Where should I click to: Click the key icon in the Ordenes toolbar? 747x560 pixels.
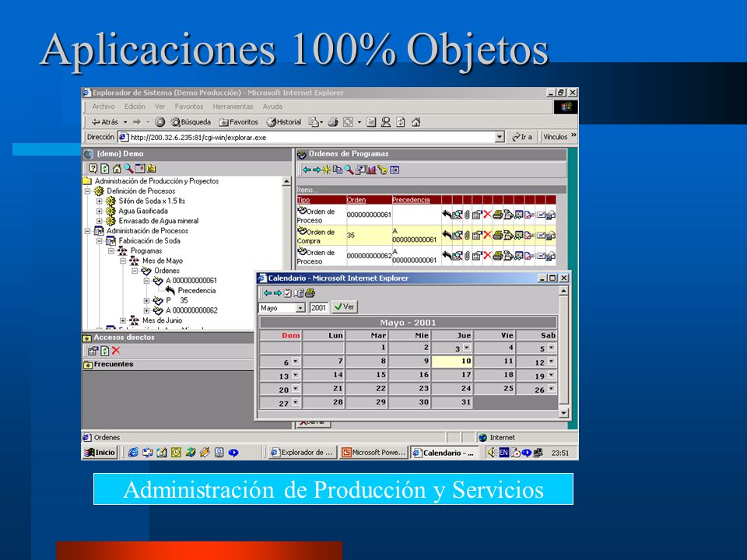pos(382,170)
